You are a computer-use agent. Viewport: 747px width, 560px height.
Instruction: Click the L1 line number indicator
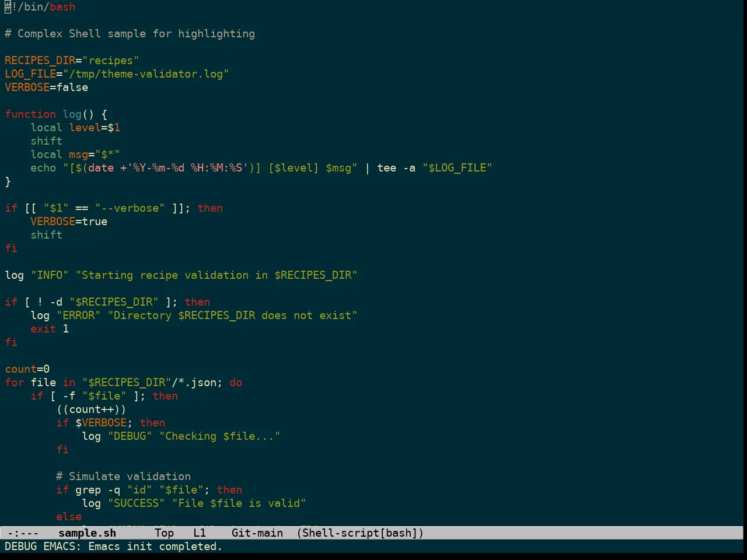(200, 533)
